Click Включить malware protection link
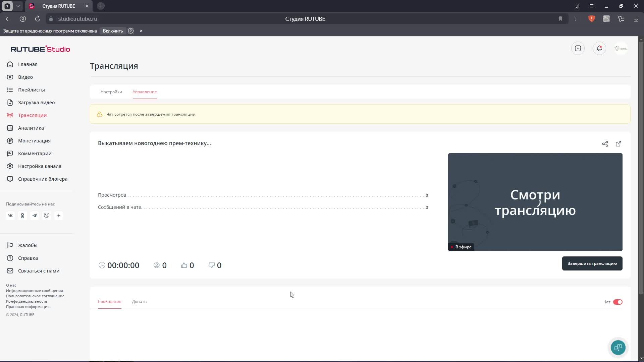644x362 pixels. [113, 31]
